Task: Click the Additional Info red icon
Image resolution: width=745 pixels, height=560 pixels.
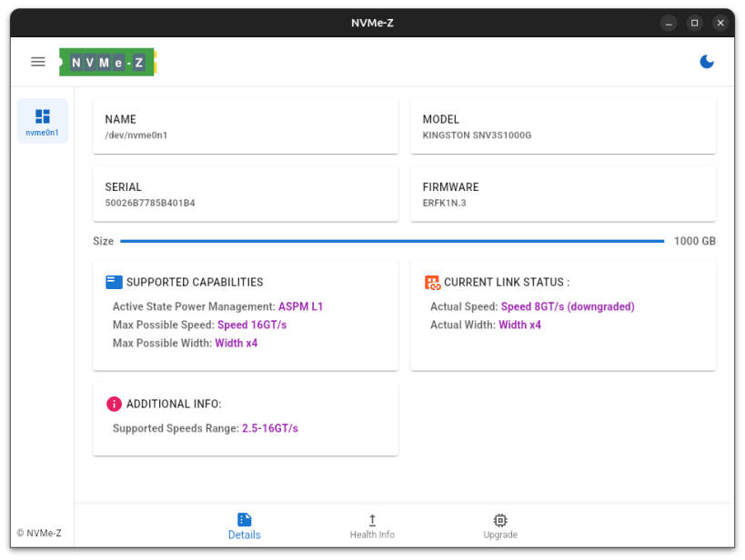Action: pyautogui.click(x=114, y=405)
